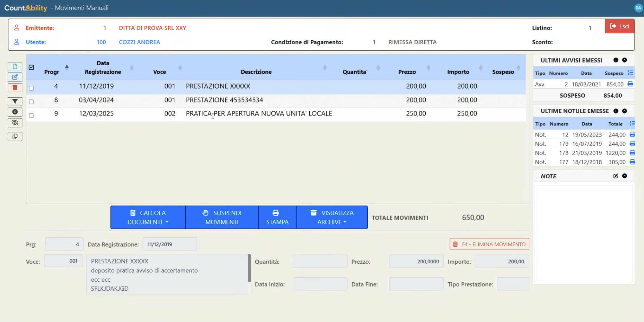Toggle the crossed-eye visibility button

[x=15, y=123]
